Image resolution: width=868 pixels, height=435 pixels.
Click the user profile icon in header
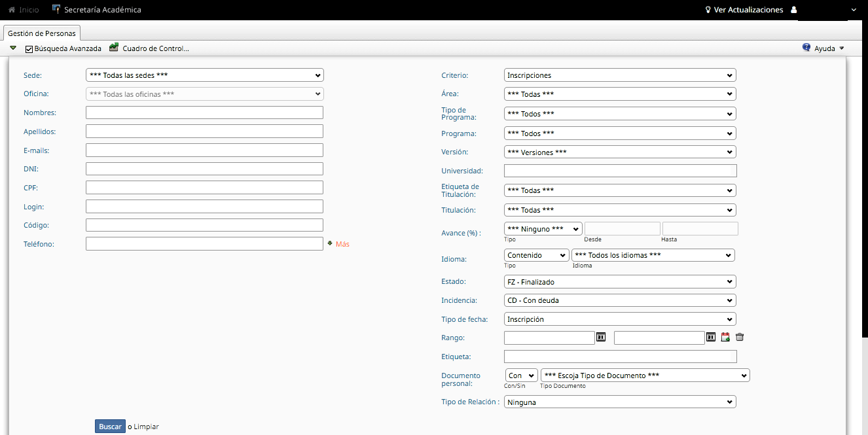coord(794,10)
